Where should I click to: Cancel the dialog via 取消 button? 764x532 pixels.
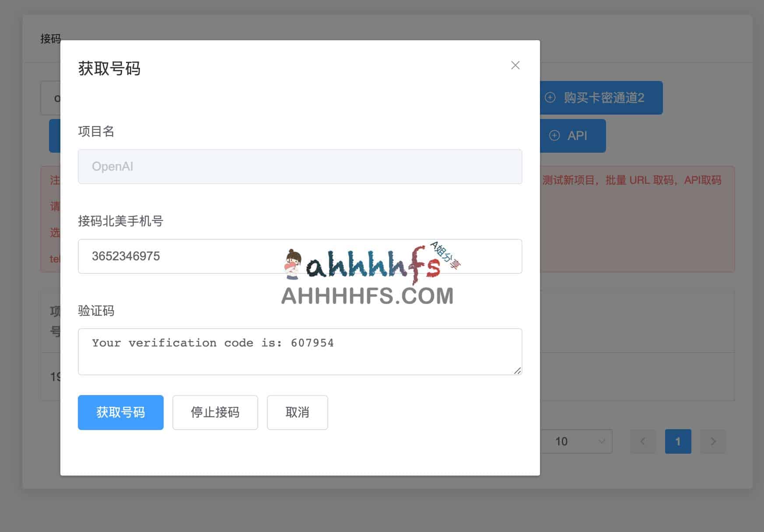[297, 413]
